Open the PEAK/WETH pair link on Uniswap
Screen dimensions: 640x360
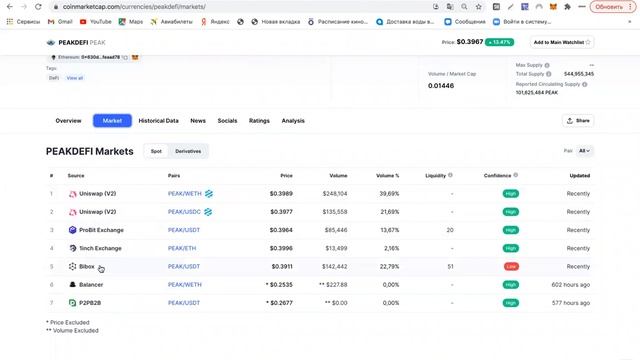pos(184,193)
